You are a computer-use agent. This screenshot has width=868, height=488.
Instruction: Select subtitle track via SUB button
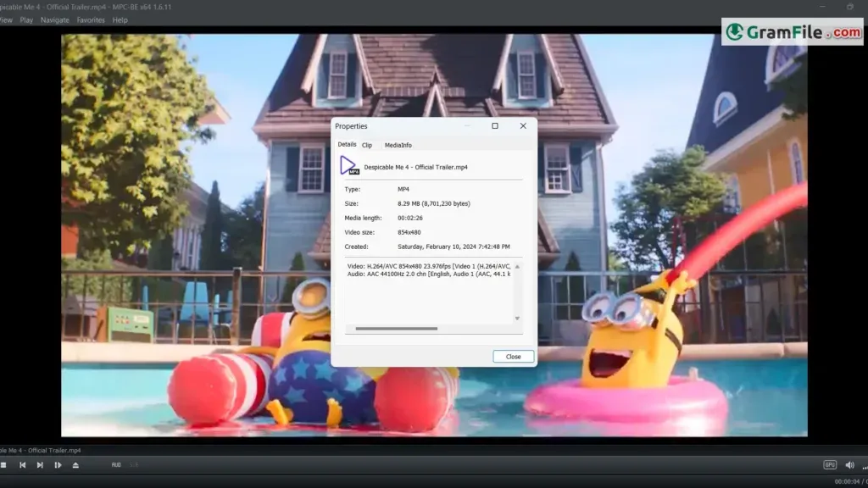[134, 465]
